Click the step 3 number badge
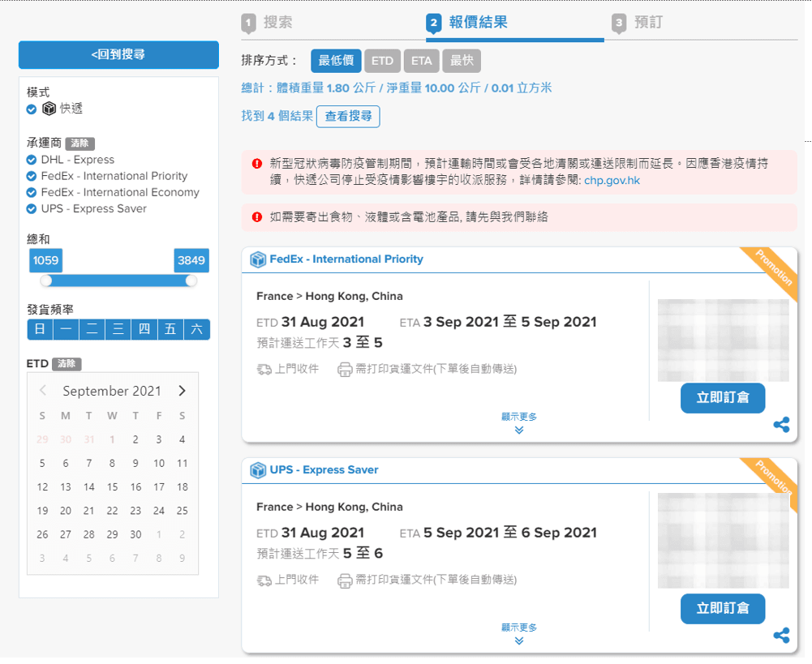Screen dimensions: 812x664 [619, 24]
